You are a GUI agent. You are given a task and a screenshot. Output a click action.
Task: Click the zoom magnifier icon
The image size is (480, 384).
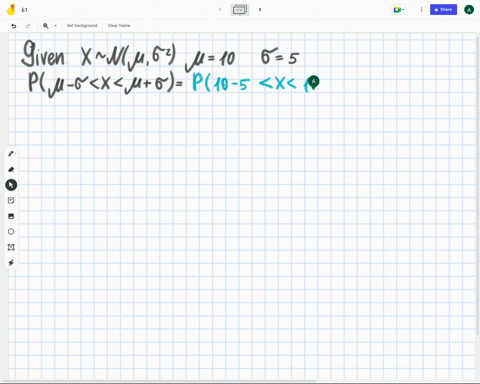(46, 26)
